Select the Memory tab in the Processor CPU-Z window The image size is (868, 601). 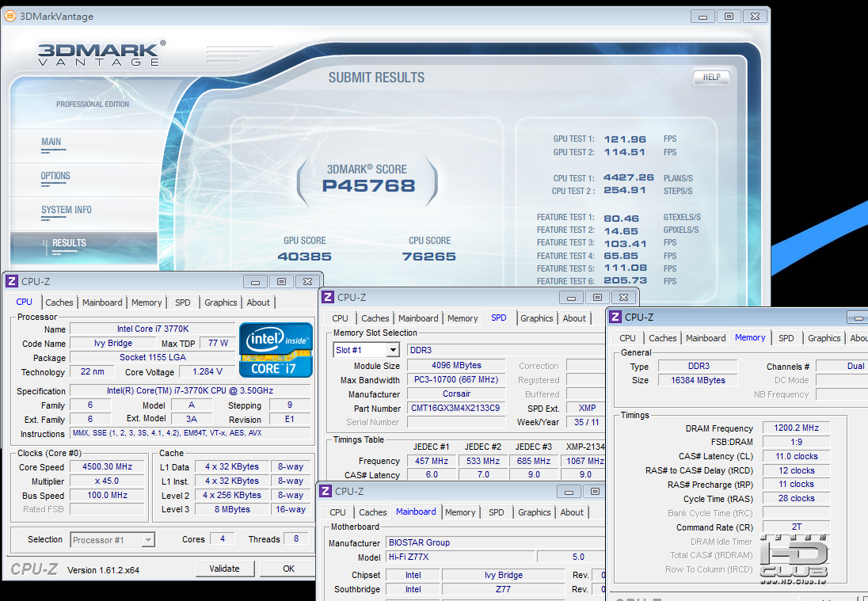pos(147,302)
